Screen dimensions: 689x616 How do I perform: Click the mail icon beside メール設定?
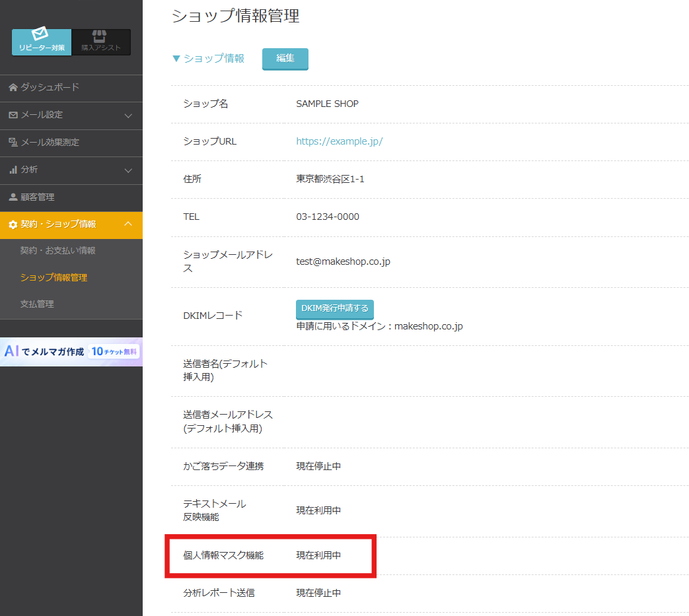pos(13,115)
